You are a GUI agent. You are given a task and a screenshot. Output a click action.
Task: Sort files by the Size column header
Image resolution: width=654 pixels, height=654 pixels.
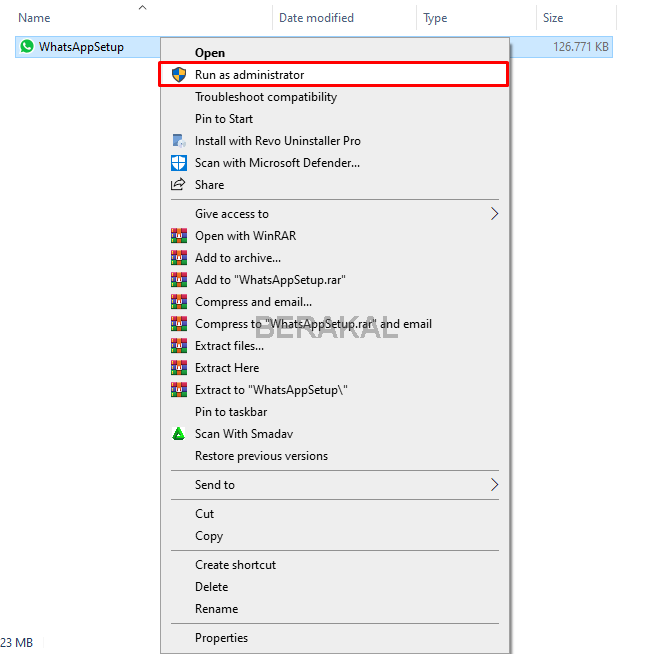click(x=553, y=18)
